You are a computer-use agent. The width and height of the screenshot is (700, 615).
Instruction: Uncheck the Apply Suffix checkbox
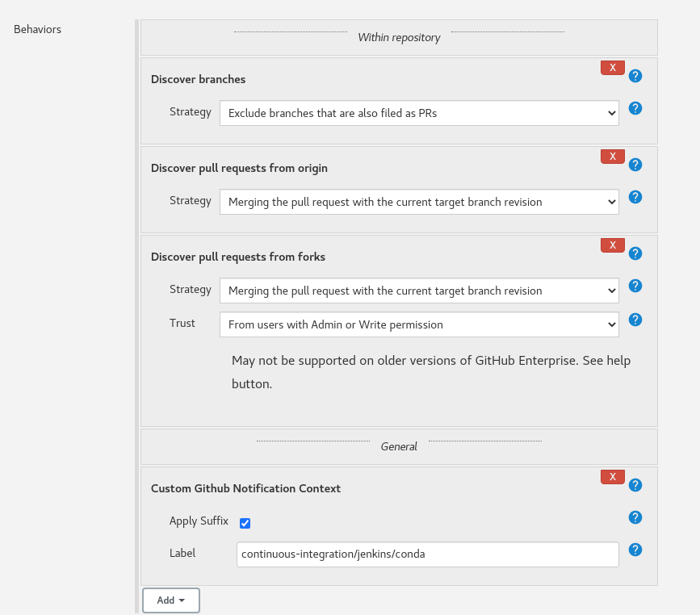[x=245, y=523]
